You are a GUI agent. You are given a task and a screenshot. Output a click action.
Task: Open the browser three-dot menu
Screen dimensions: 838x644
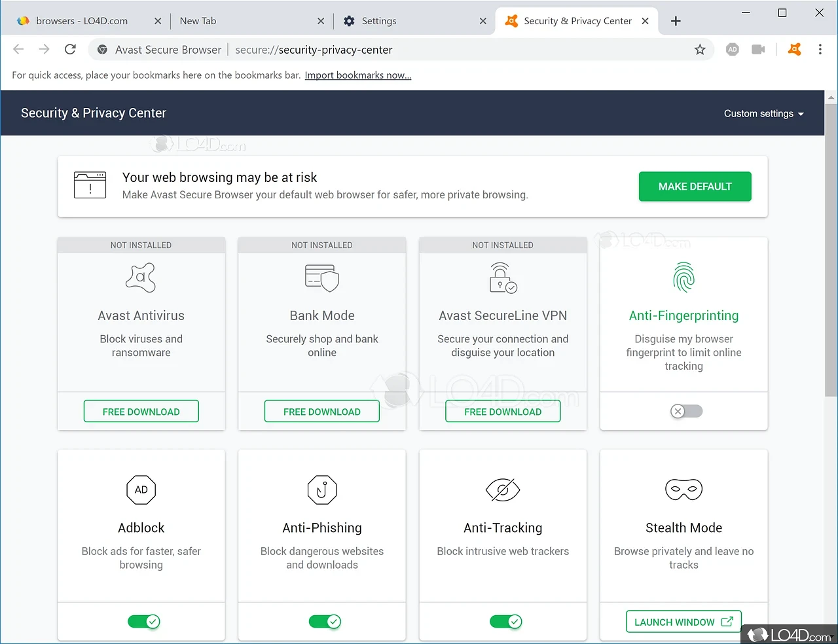tap(820, 50)
